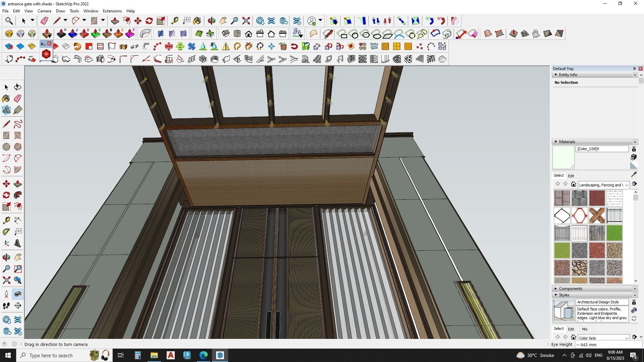Pick the pink Eraser tool in left toolbar

pos(18,99)
